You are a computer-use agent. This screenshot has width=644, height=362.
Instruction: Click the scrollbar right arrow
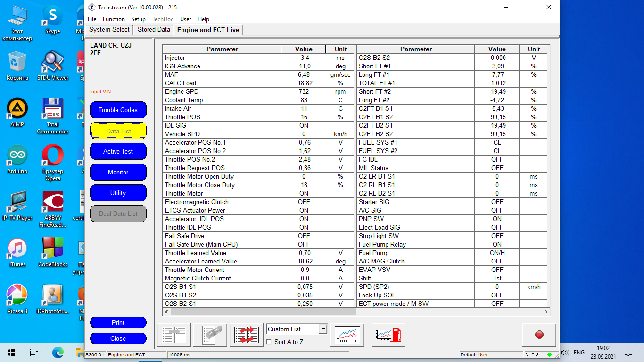[x=546, y=312]
